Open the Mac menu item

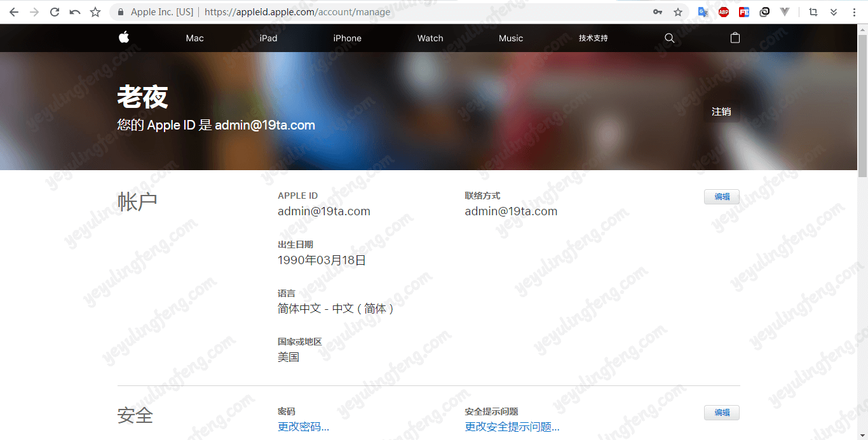pyautogui.click(x=195, y=38)
